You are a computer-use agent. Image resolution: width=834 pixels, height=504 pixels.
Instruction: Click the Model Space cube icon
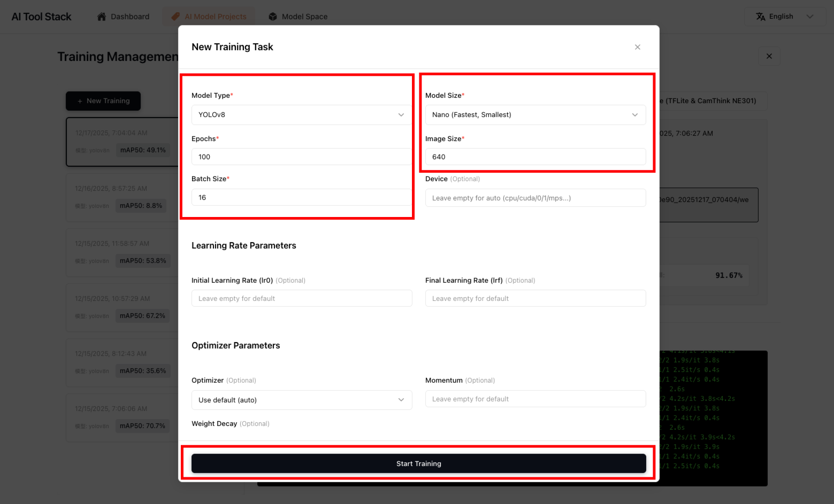tap(273, 17)
